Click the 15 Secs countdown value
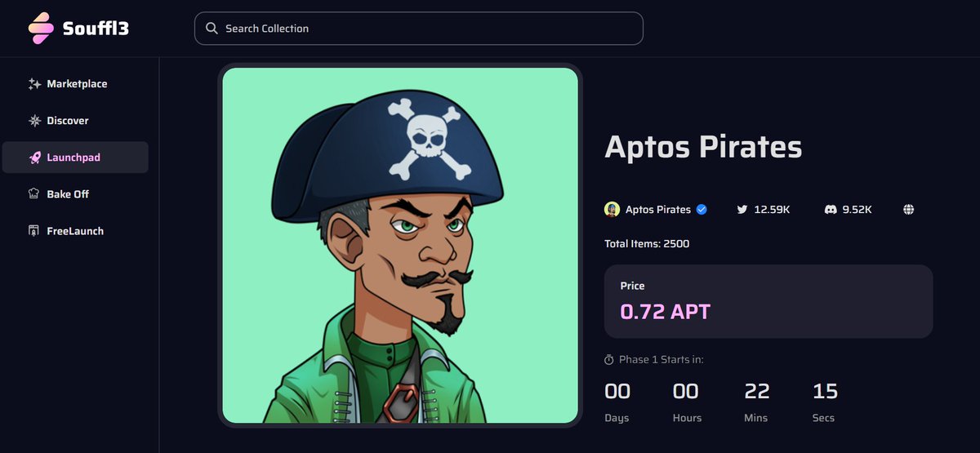 tap(825, 392)
